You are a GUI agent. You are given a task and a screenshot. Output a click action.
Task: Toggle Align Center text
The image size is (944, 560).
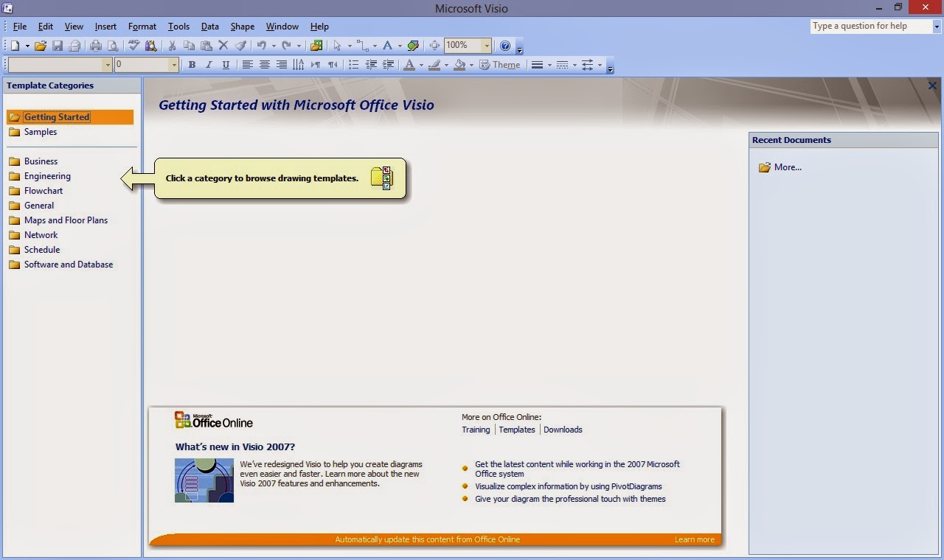(265, 65)
